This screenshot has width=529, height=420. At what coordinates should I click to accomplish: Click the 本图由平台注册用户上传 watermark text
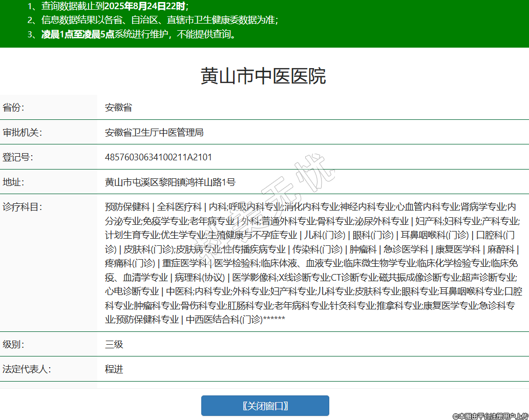coord(490,416)
